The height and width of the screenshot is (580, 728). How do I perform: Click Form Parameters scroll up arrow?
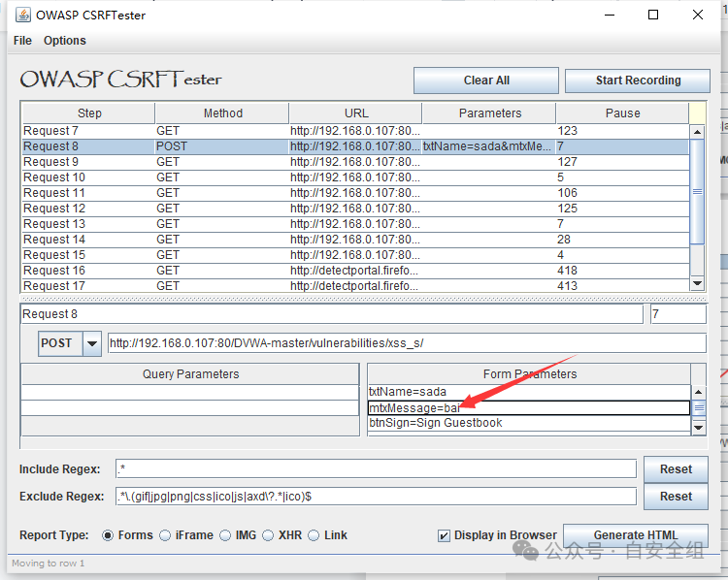click(698, 393)
